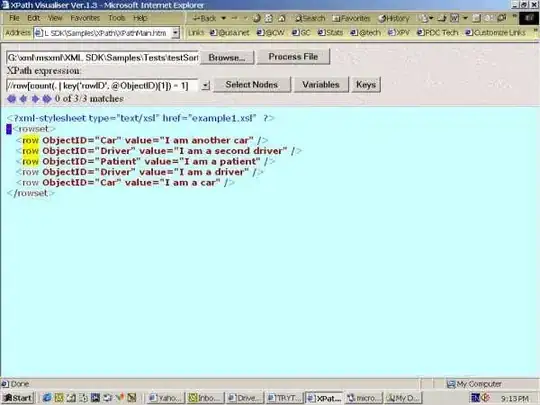Go Back using the toolbar button
Image resolution: width=540 pixels, height=405 pixels.
click(205, 18)
